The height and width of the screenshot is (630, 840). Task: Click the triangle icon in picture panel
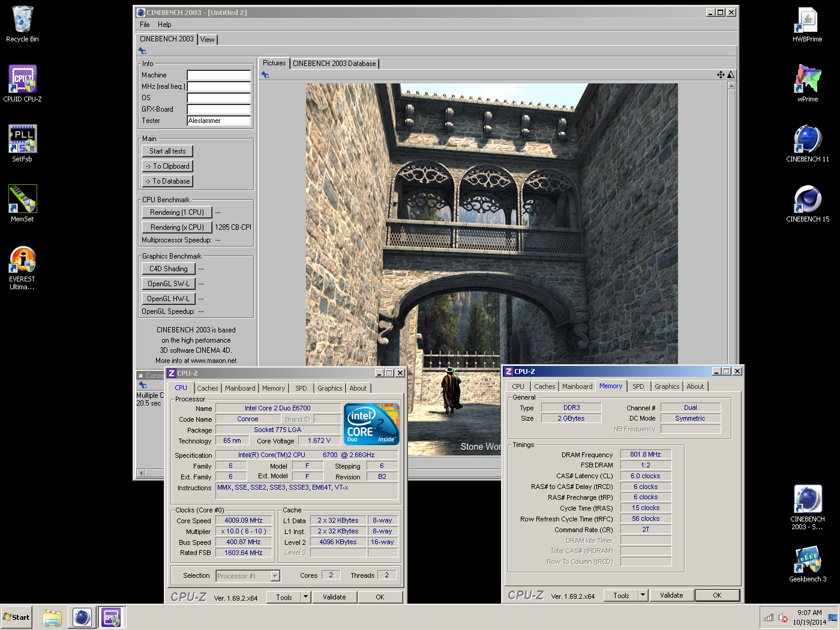click(x=731, y=75)
